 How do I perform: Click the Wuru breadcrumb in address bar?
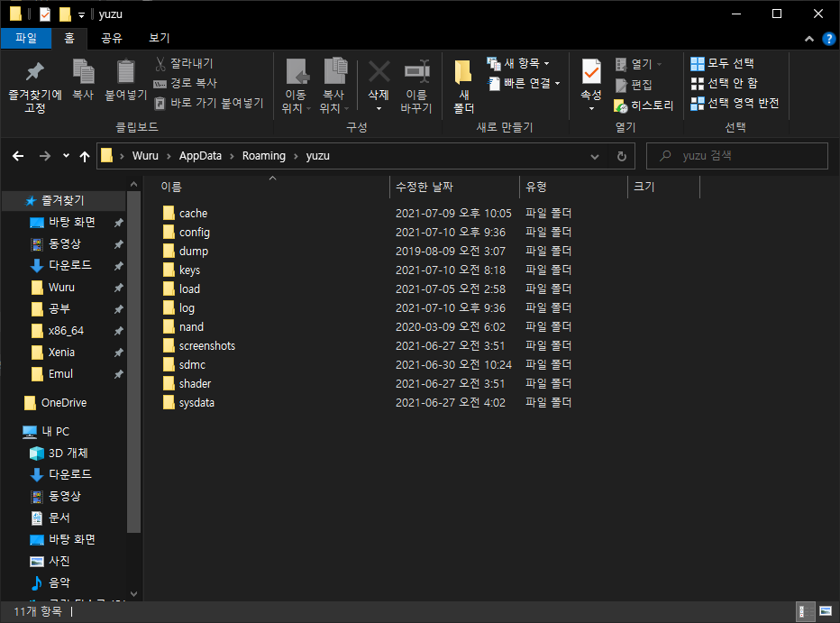(x=145, y=156)
